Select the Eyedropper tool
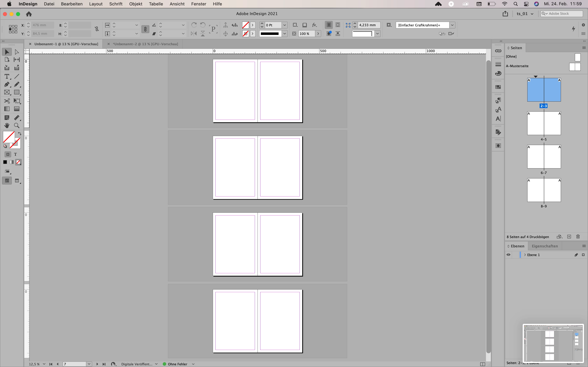Image resolution: width=588 pixels, height=367 pixels. point(17,118)
